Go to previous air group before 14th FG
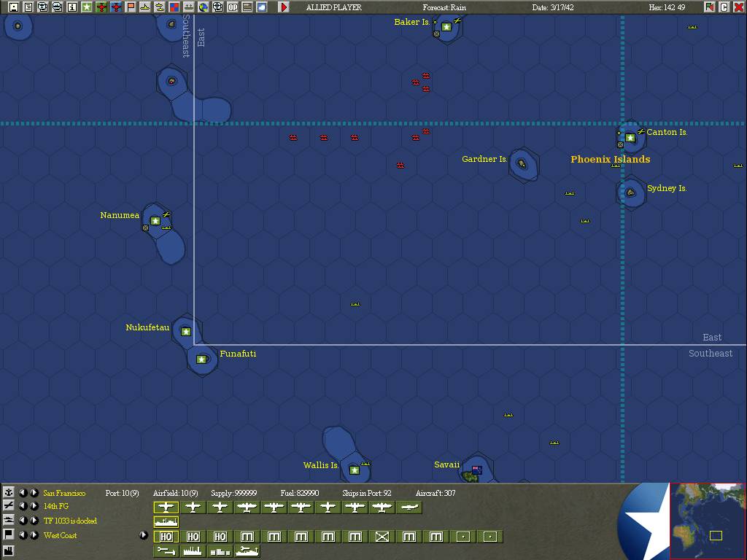The image size is (747, 560). click(x=23, y=506)
